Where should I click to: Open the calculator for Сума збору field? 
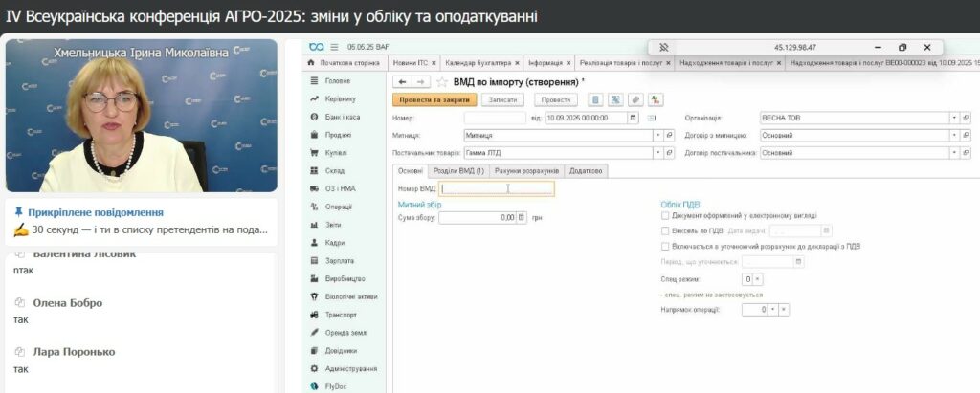point(522,218)
